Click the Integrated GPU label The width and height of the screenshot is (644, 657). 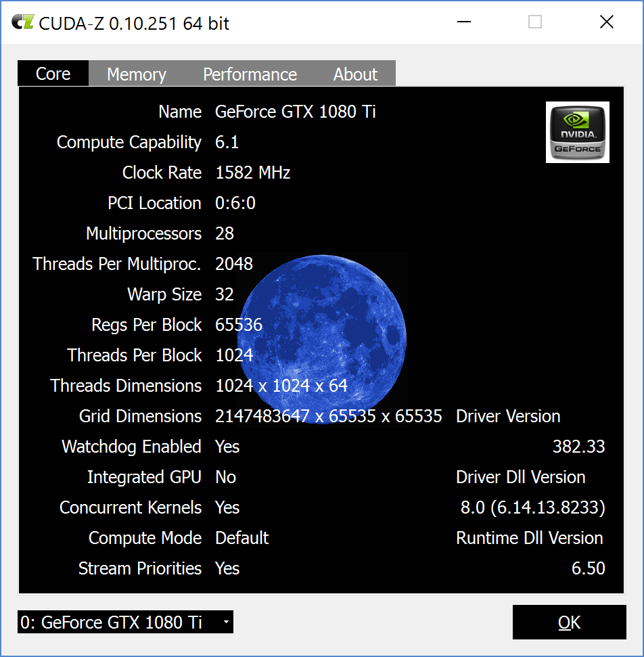pyautogui.click(x=144, y=477)
